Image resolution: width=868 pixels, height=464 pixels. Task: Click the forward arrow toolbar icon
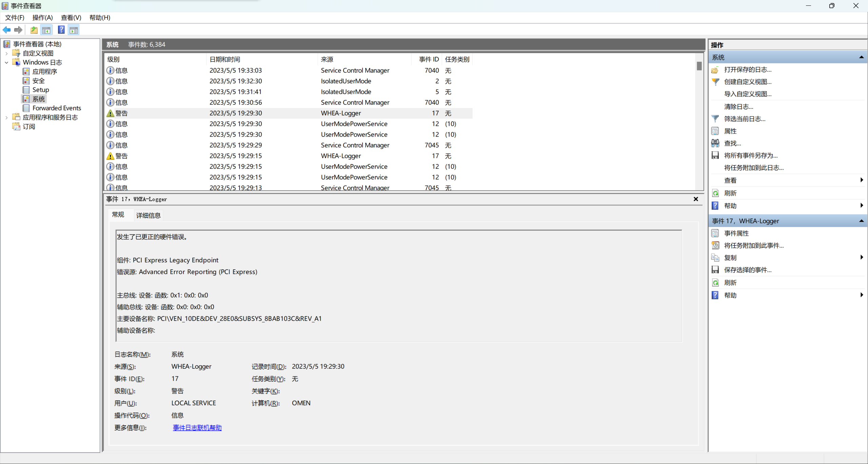coord(18,30)
